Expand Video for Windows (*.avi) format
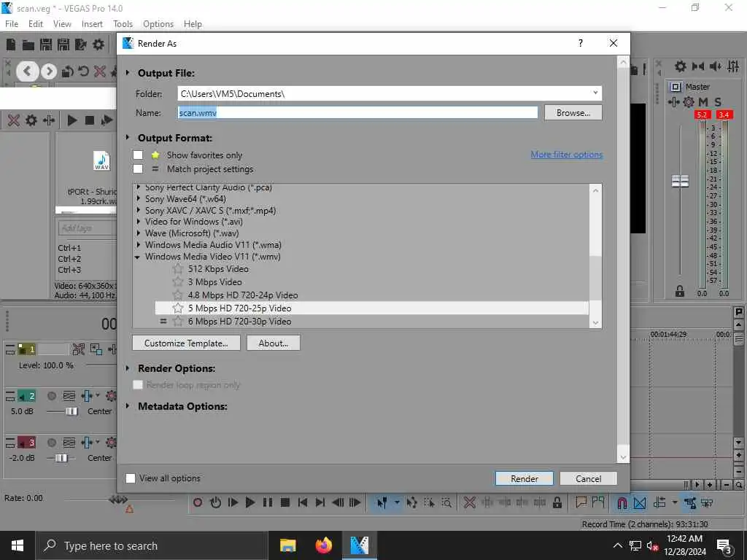The width and height of the screenshot is (747, 560). pyautogui.click(x=138, y=222)
